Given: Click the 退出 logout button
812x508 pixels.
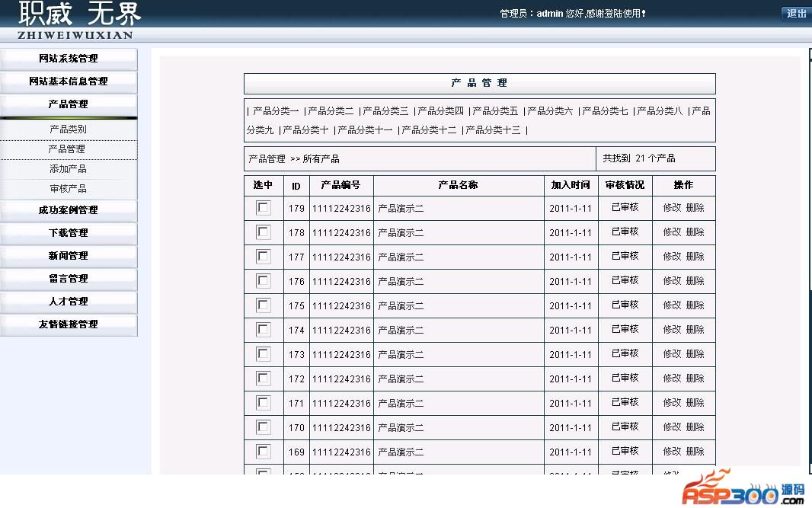Looking at the screenshot, I should click(x=796, y=14).
